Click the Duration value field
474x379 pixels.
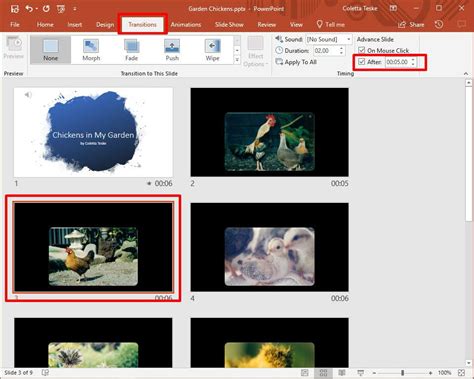point(326,51)
